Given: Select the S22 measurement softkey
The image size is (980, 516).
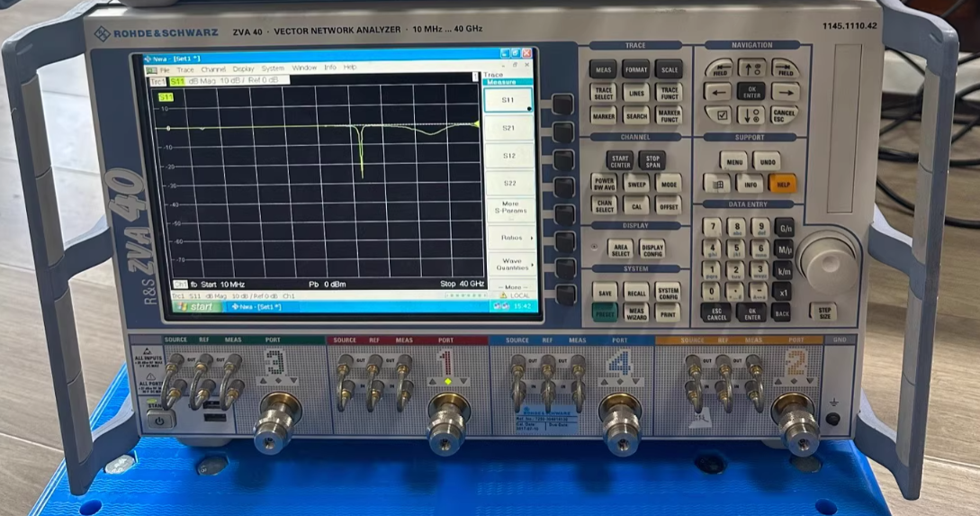Looking at the screenshot, I should pos(510,184).
